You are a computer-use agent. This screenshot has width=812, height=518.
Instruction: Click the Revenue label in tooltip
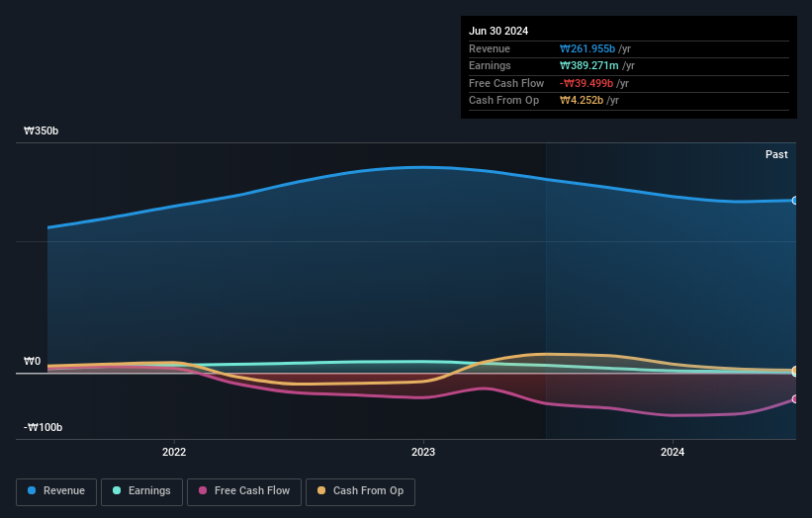(490, 48)
